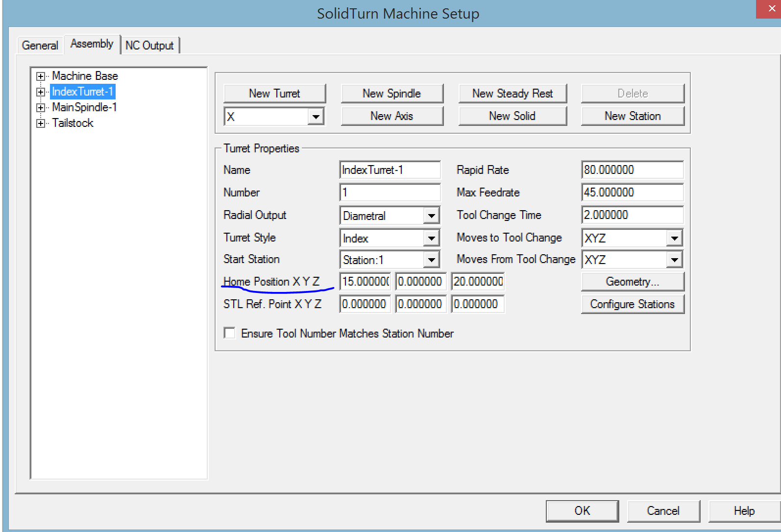Switch to the General tab
The width and height of the screenshot is (781, 532).
[x=40, y=45]
